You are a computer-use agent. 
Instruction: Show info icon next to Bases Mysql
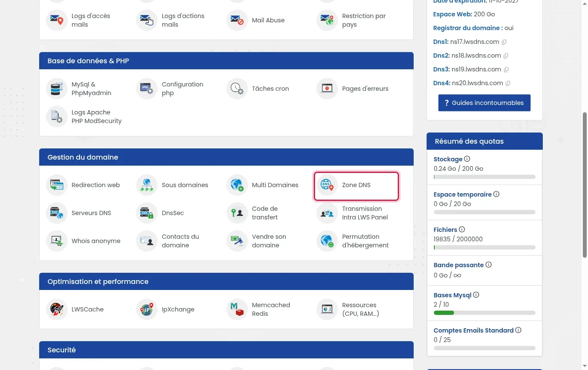pyautogui.click(x=476, y=295)
